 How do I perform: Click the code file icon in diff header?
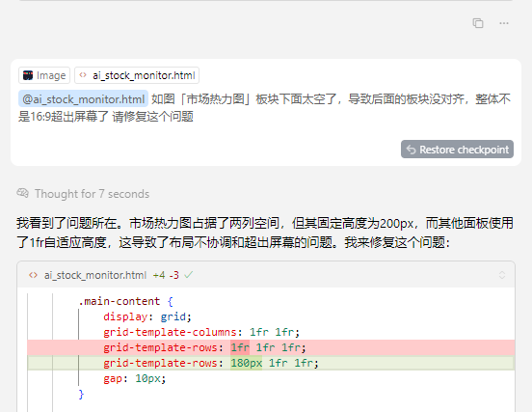point(33,275)
